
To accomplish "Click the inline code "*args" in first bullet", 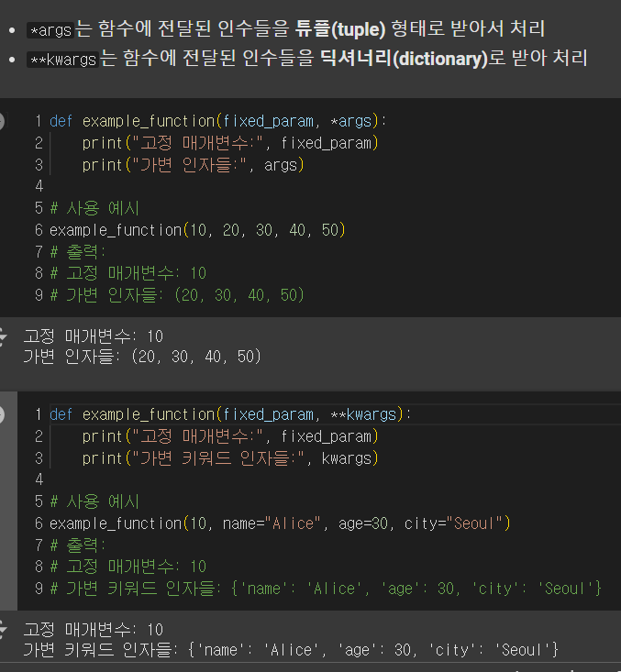I will 50,30.
